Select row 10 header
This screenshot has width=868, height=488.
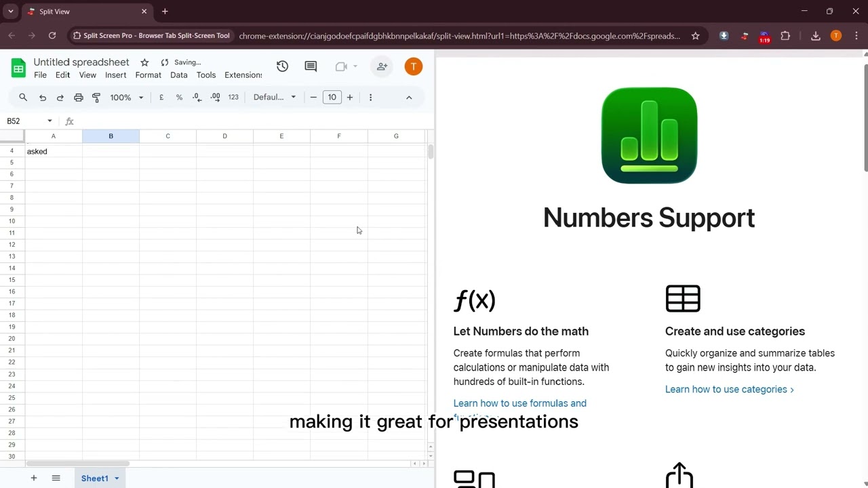[12, 221]
